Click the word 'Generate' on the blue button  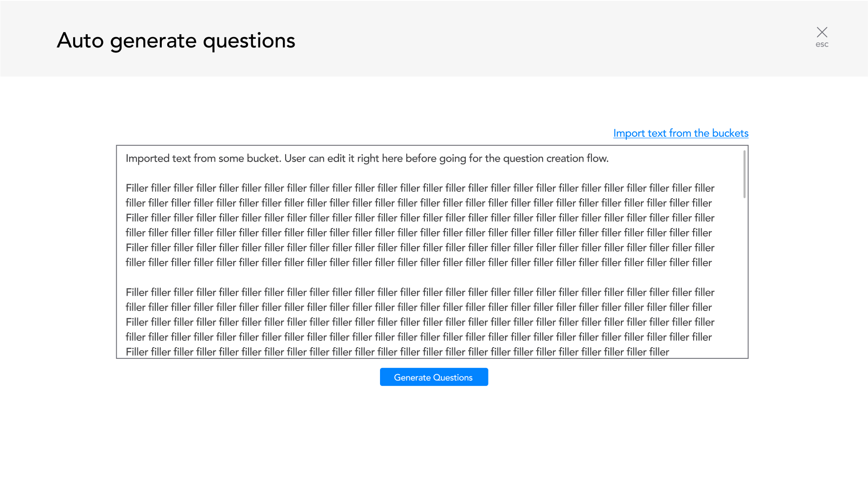(x=412, y=377)
